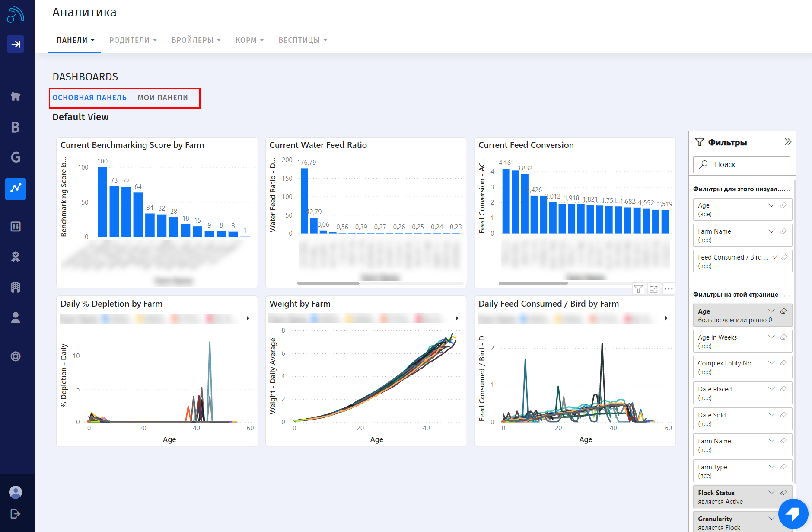Clear the page-level Age filter

(x=783, y=311)
